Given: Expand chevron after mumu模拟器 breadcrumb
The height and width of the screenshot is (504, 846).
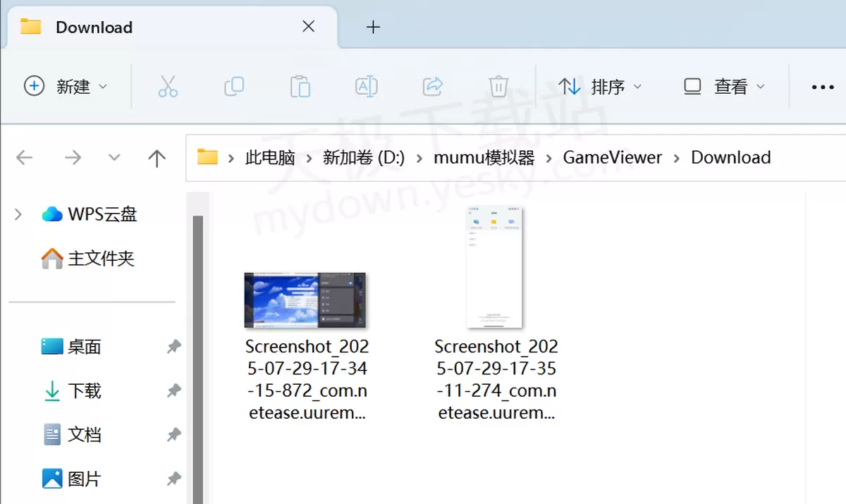Looking at the screenshot, I should point(548,158).
